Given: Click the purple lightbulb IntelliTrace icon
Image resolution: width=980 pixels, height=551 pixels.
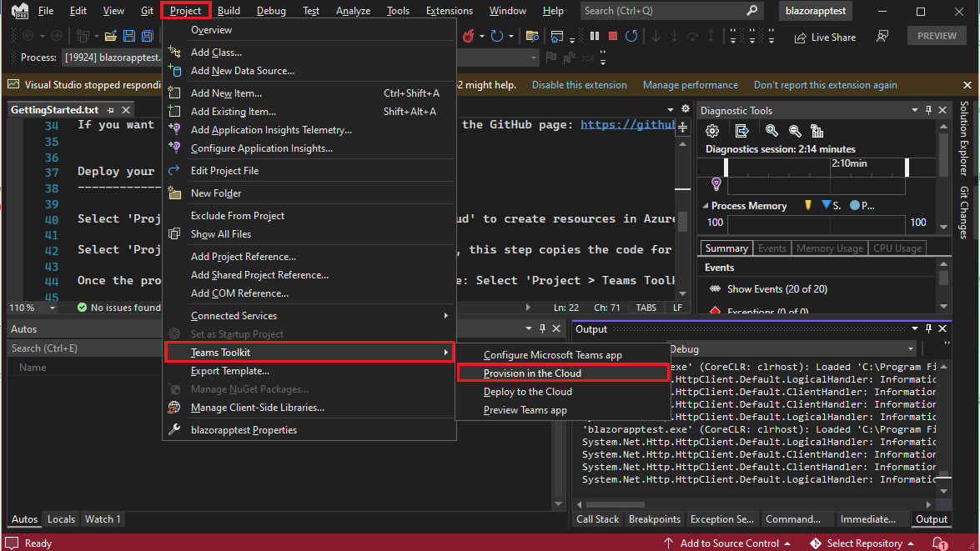Looking at the screenshot, I should tap(716, 183).
